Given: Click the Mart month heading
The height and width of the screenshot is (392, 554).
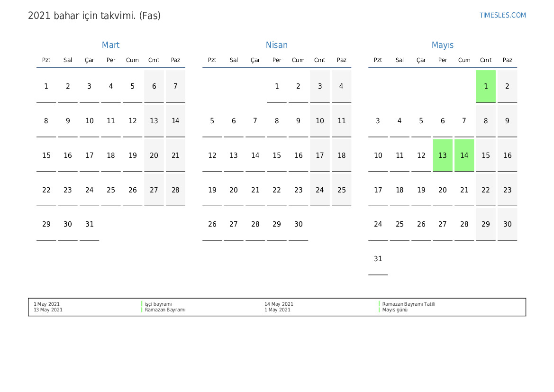Looking at the screenshot, I should [110, 45].
